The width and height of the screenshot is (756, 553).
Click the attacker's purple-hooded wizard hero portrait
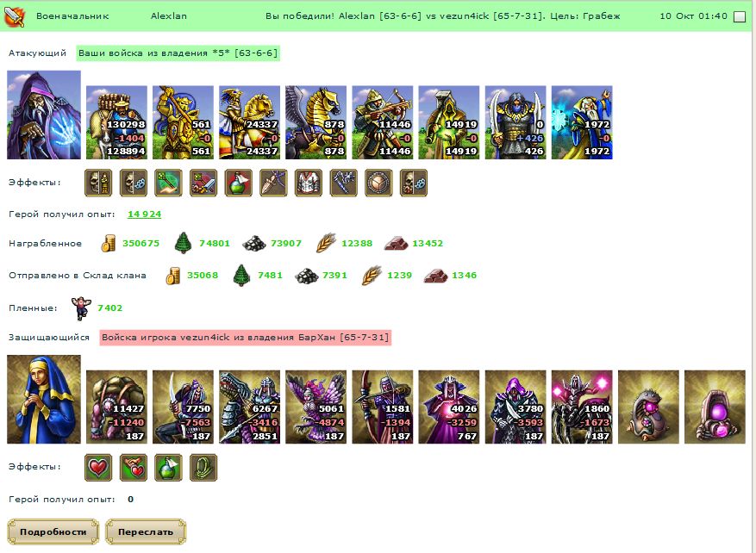44,115
